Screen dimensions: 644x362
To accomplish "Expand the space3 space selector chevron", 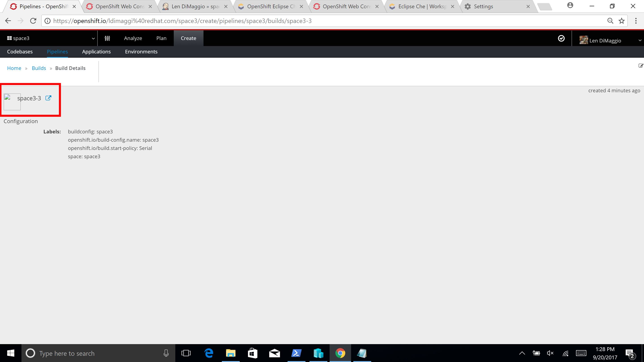I will coord(93,38).
